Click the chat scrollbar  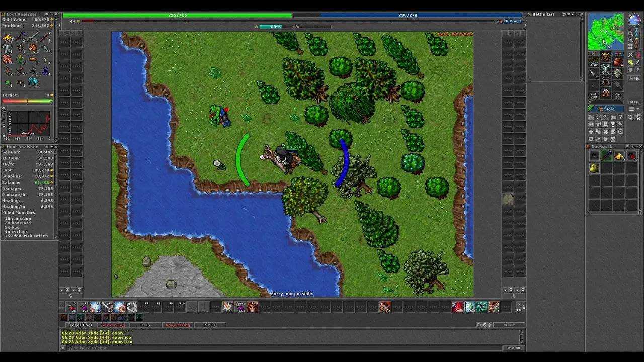(x=521, y=337)
